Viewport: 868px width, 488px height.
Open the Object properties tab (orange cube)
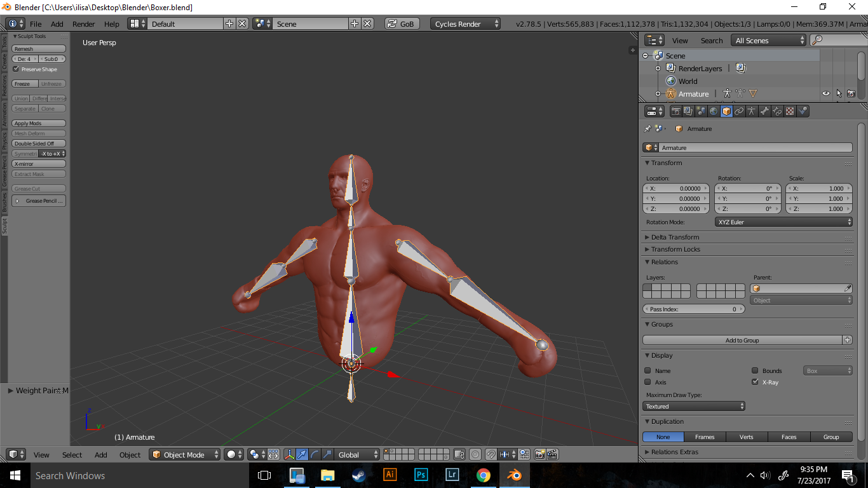pos(726,111)
